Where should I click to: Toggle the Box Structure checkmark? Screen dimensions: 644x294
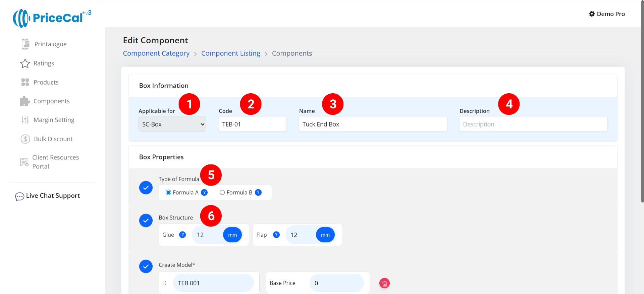(x=146, y=220)
